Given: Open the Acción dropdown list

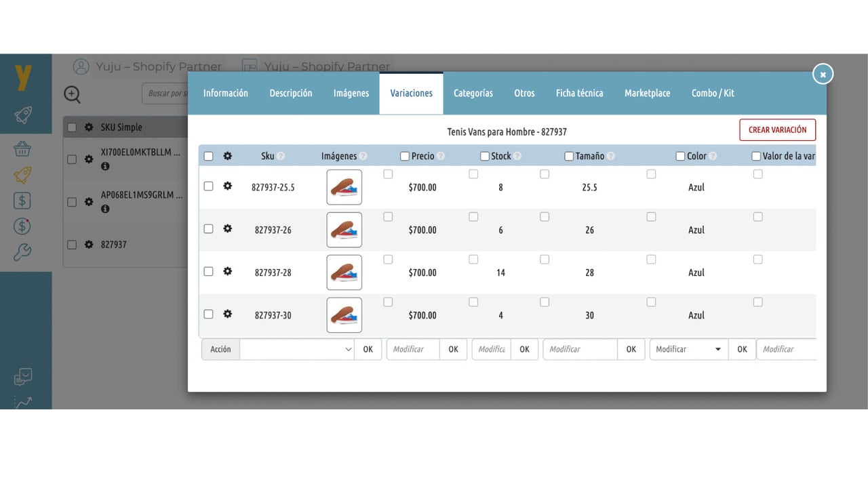Looking at the screenshot, I should tap(297, 349).
